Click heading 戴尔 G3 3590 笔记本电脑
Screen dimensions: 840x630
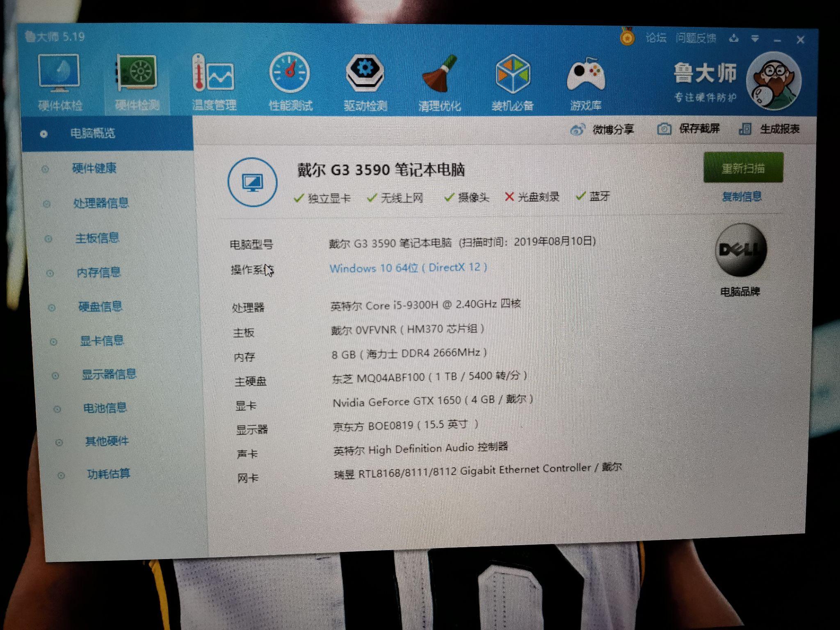381,169
